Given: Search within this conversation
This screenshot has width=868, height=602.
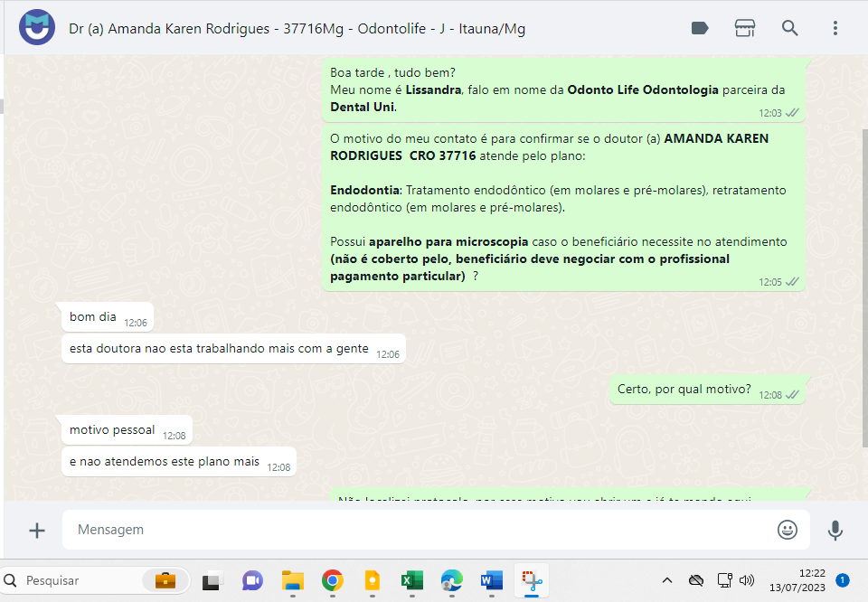Looking at the screenshot, I should point(790,28).
